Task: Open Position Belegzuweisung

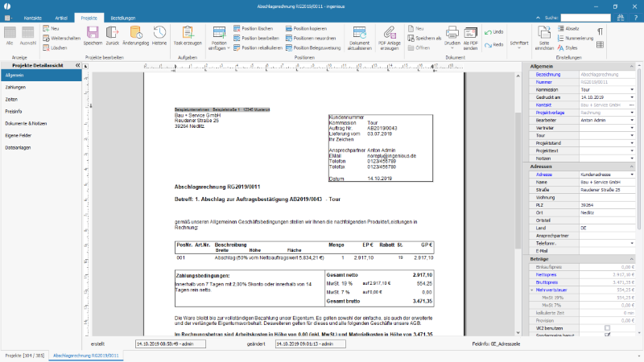Action: tap(313, 47)
